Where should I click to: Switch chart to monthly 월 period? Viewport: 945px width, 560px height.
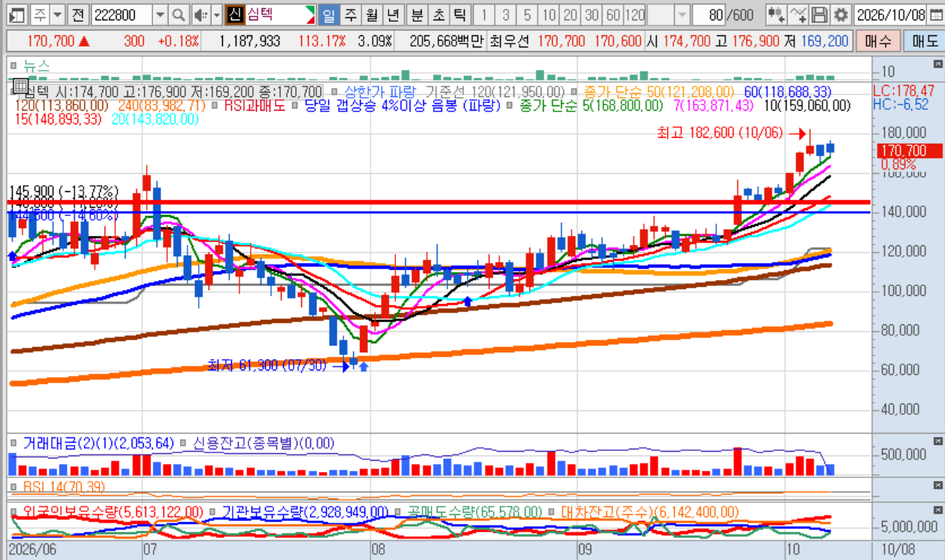tap(371, 14)
